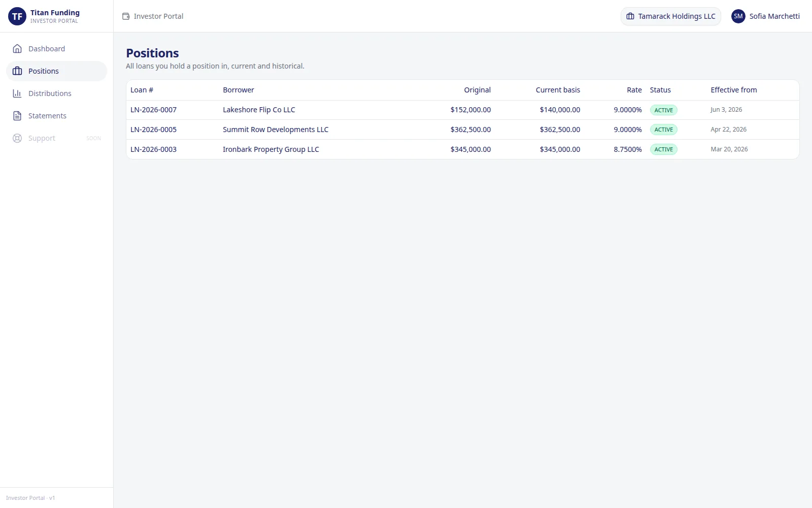Click the Apr 22, 2026 date
This screenshot has width=812, height=508.
click(729, 130)
